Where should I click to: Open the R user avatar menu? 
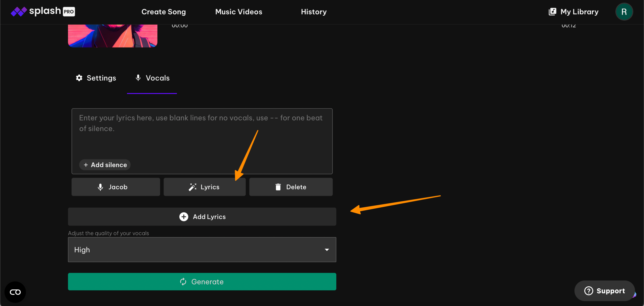[624, 12]
